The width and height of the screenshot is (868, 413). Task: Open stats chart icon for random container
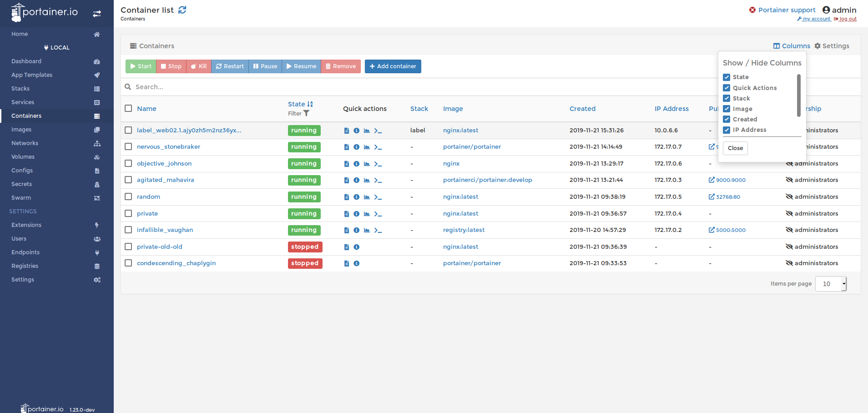[x=367, y=197]
